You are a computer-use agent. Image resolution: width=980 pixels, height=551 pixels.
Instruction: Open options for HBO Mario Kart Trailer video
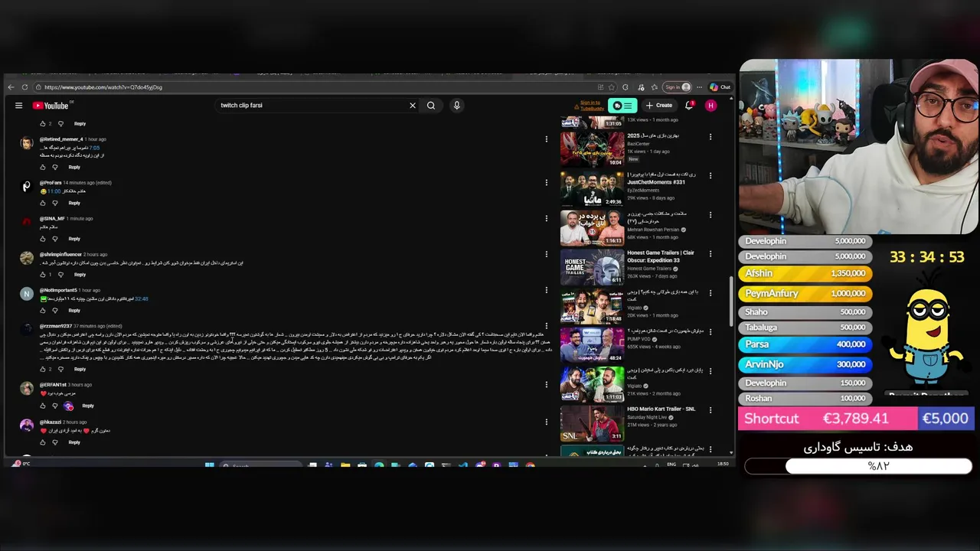tap(710, 410)
